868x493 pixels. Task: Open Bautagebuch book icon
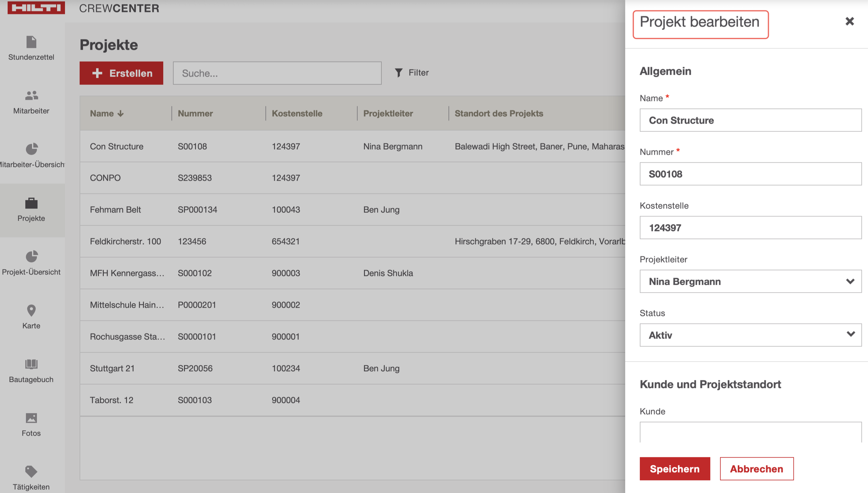[x=31, y=364]
